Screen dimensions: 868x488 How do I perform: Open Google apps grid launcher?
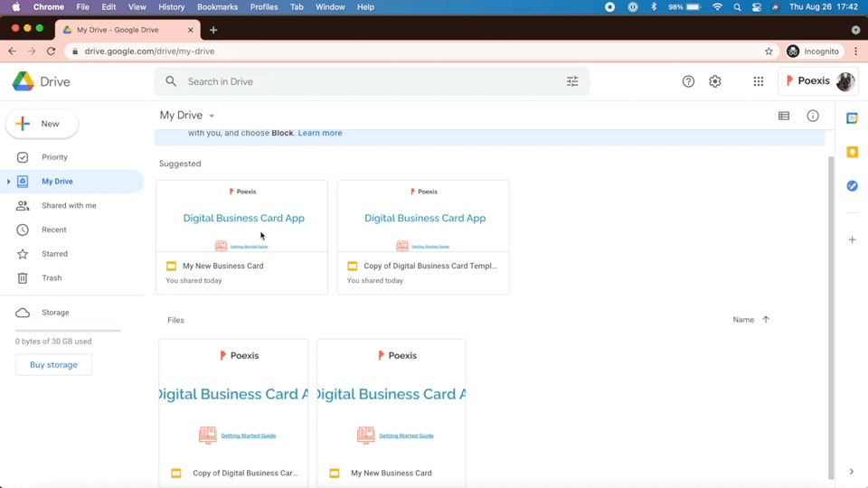[759, 81]
